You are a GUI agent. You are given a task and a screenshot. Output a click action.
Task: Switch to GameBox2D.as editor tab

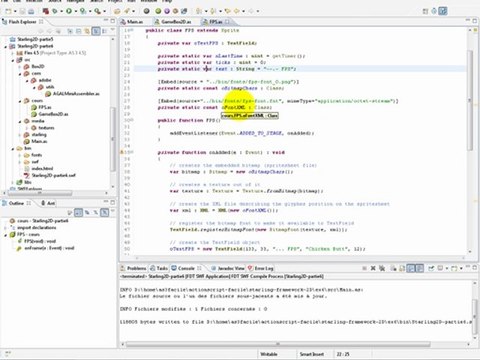click(x=173, y=22)
